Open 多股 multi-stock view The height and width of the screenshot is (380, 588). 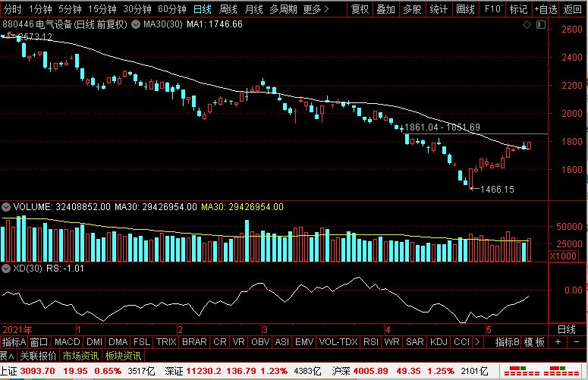412,9
